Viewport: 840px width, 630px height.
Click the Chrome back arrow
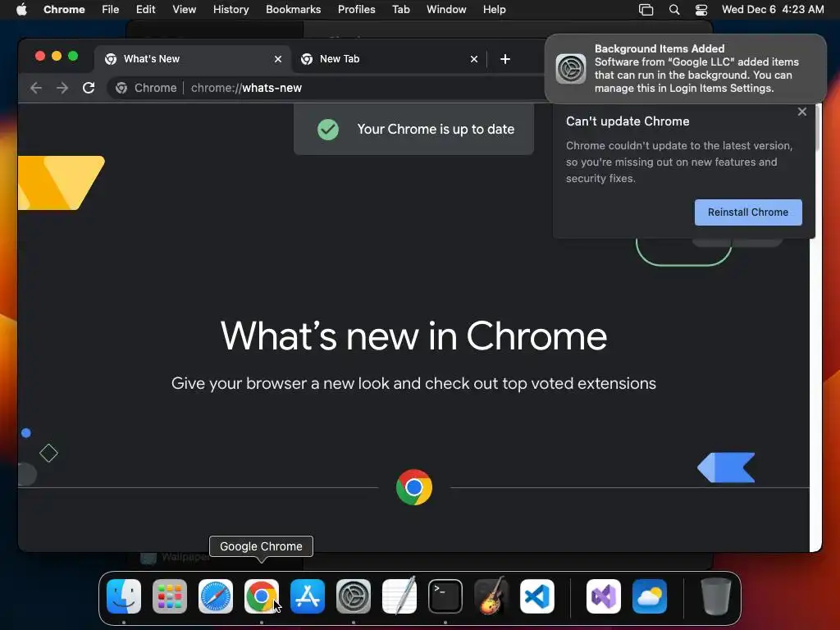[36, 88]
